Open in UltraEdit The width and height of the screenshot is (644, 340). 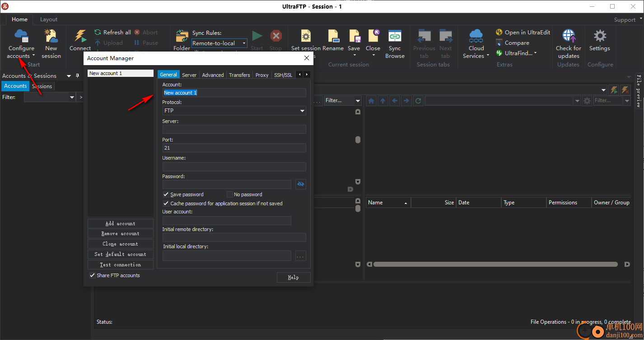click(523, 33)
